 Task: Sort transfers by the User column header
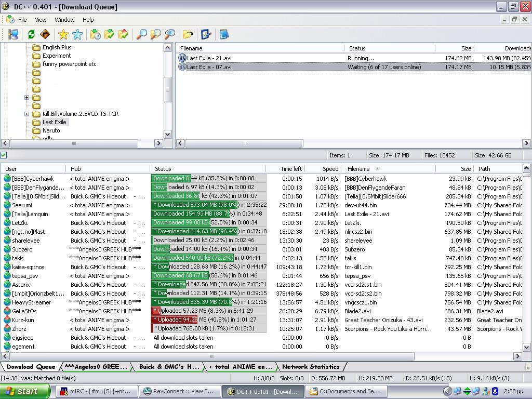tap(33, 169)
